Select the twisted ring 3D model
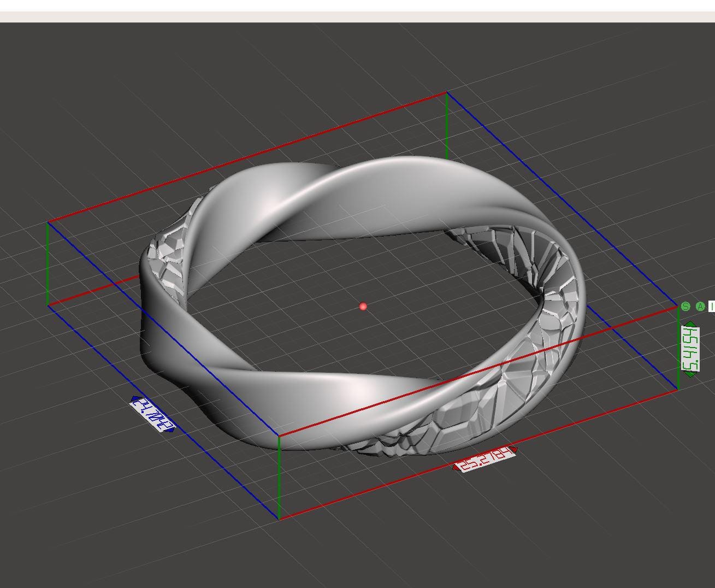Image resolution: width=715 pixels, height=588 pixels. click(363, 306)
